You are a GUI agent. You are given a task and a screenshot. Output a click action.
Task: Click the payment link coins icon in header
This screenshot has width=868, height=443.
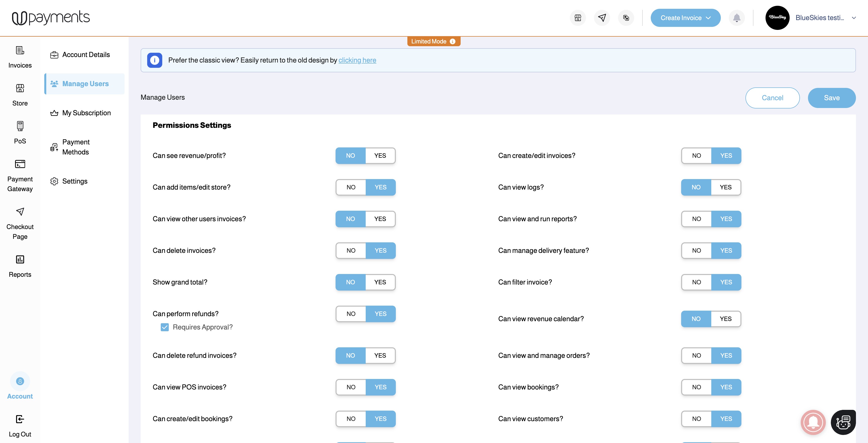(x=626, y=18)
